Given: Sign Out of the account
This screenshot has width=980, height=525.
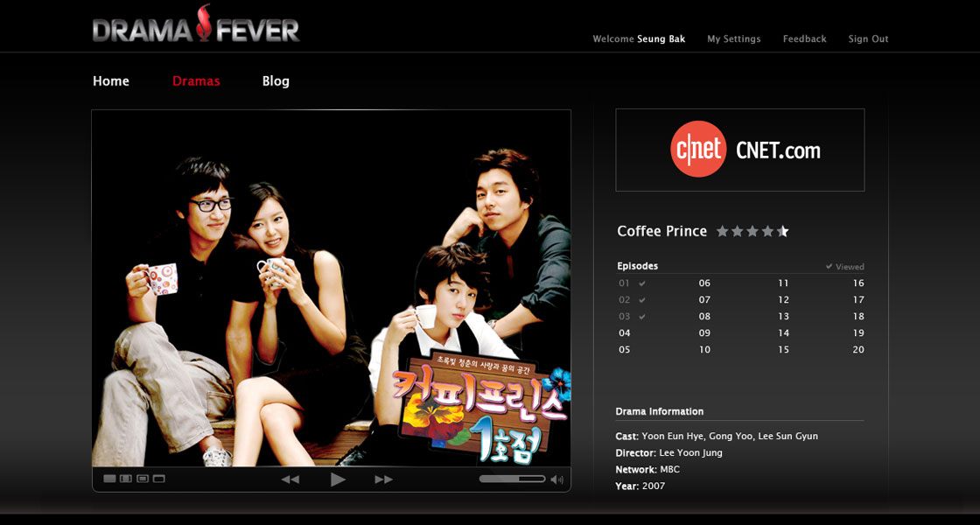Looking at the screenshot, I should pos(868,38).
